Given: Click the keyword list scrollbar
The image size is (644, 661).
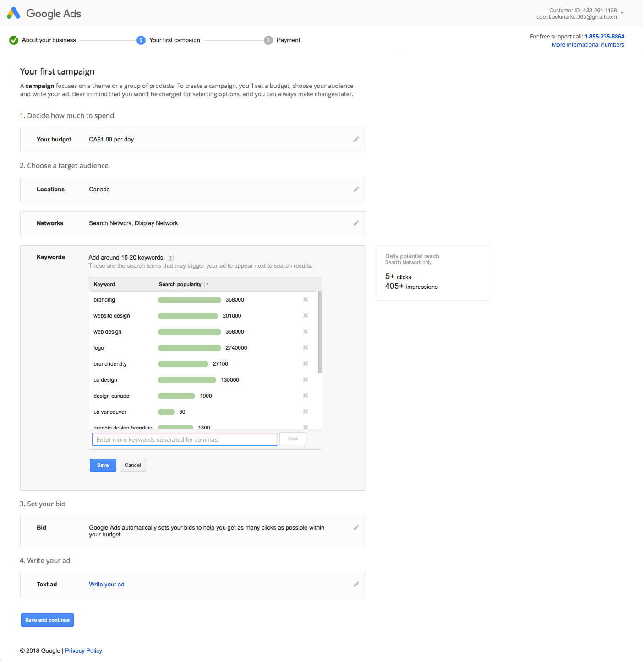Looking at the screenshot, I should (x=320, y=332).
